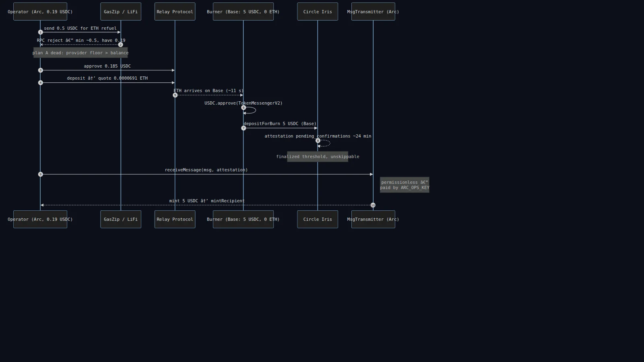The height and width of the screenshot is (362, 644).
Task: Select the top Relay Protocol participant box
Action: 175,12
